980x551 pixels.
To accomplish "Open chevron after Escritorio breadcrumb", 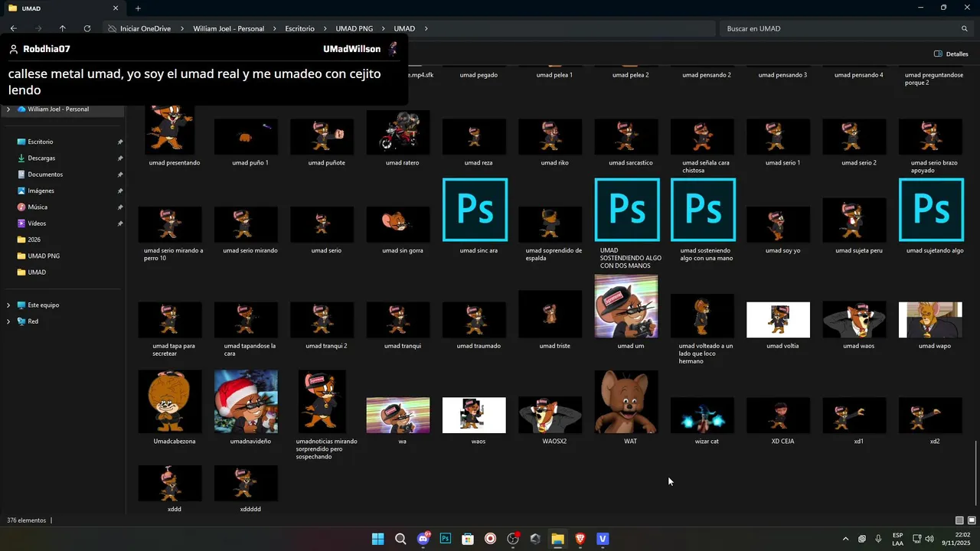I will [325, 28].
